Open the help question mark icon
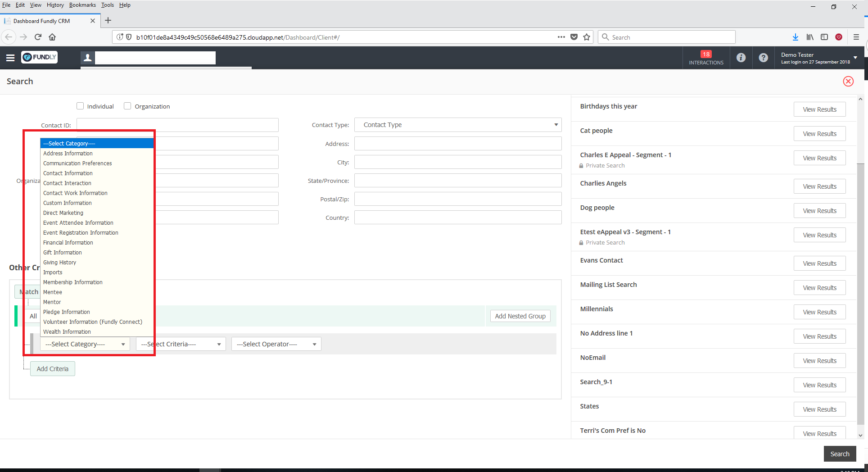This screenshot has height=472, width=868. 763,58
